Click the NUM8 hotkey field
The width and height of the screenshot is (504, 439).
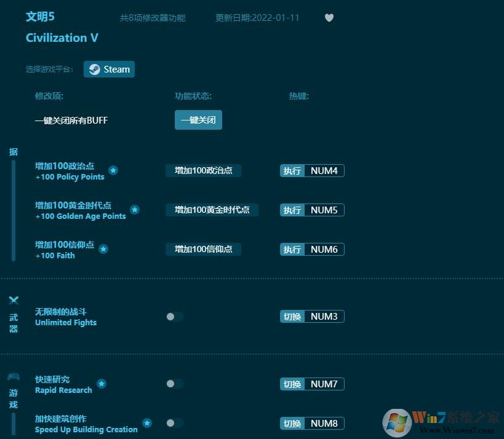point(324,424)
